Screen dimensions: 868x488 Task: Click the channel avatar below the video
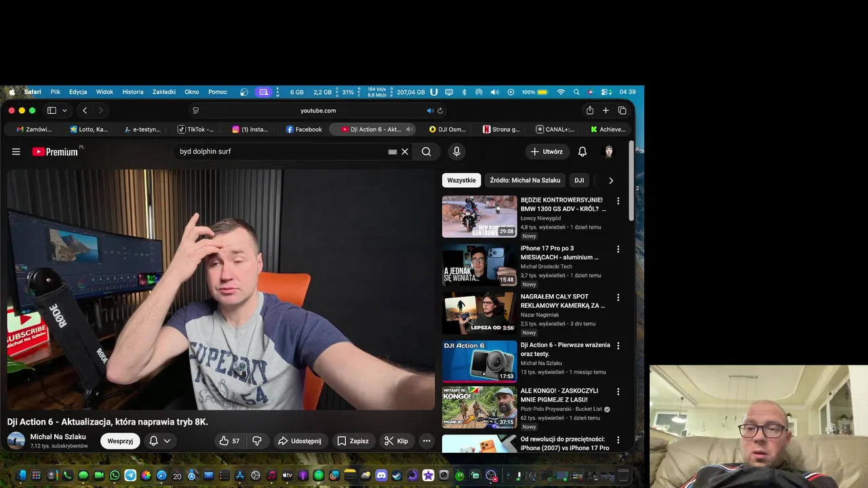coord(16,441)
